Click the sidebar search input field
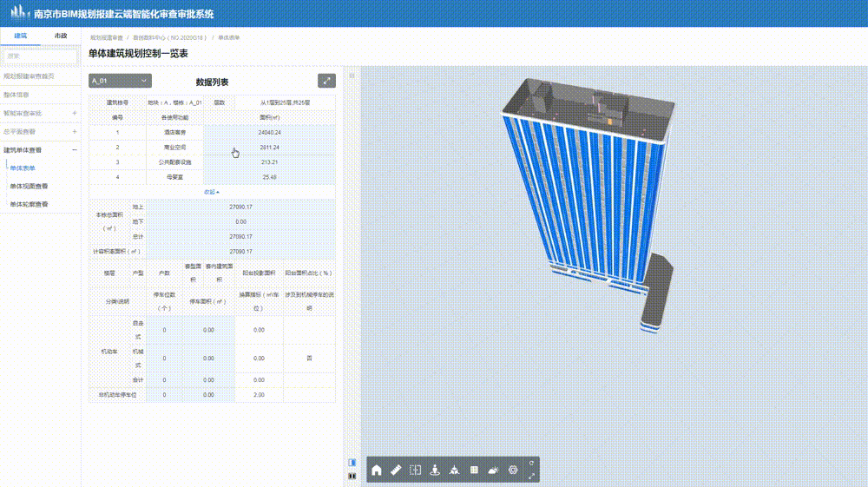The image size is (868, 487). pyautogui.click(x=40, y=56)
